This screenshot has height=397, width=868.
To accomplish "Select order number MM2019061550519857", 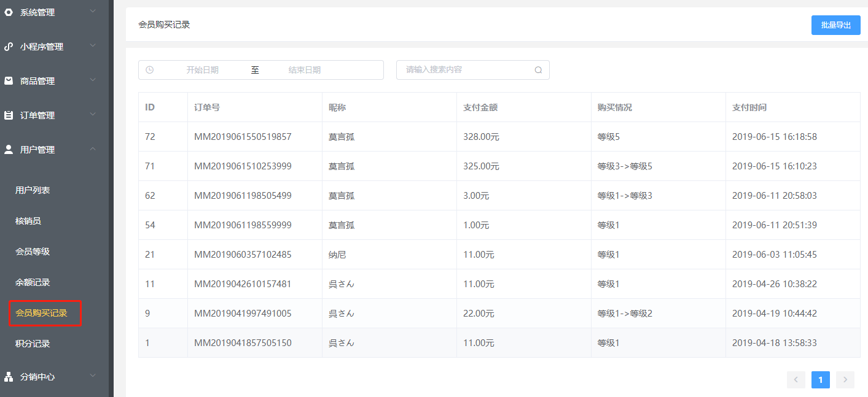I will pos(243,137).
